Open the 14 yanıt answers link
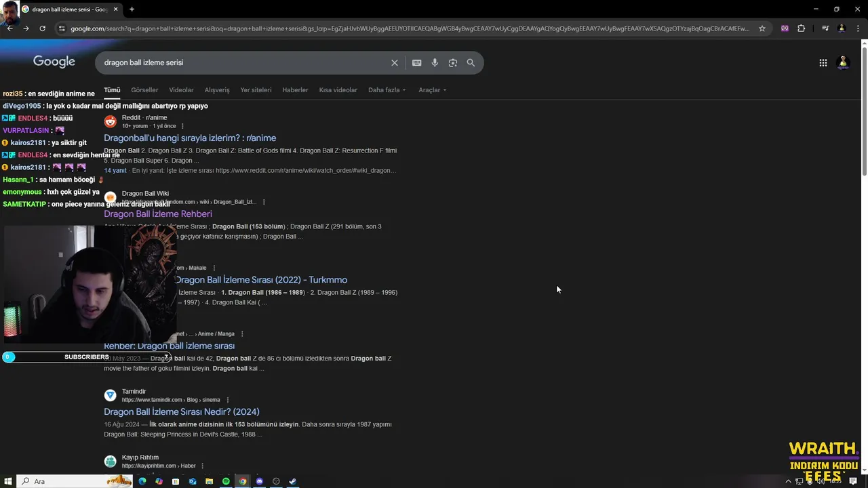The width and height of the screenshot is (868, 488). (115, 170)
